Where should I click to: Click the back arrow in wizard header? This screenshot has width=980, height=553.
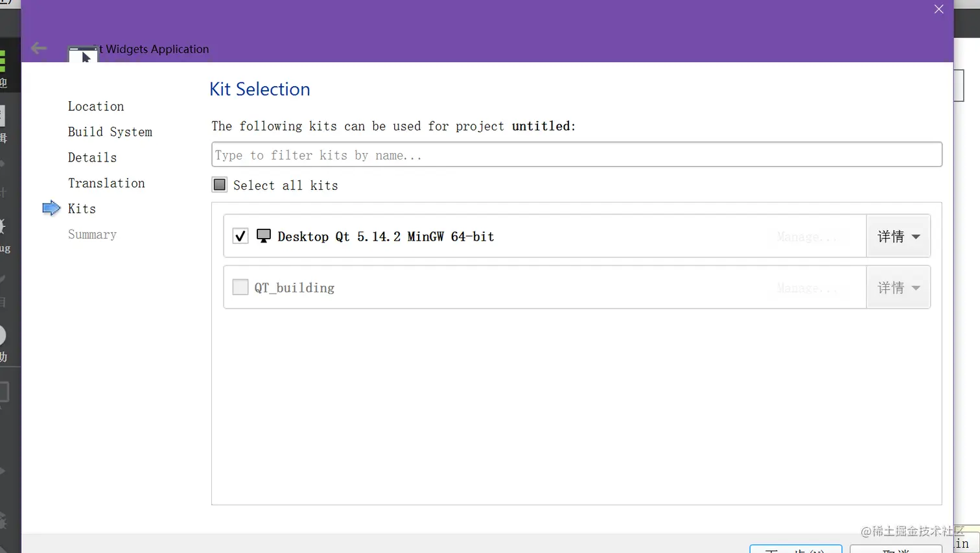click(x=39, y=49)
